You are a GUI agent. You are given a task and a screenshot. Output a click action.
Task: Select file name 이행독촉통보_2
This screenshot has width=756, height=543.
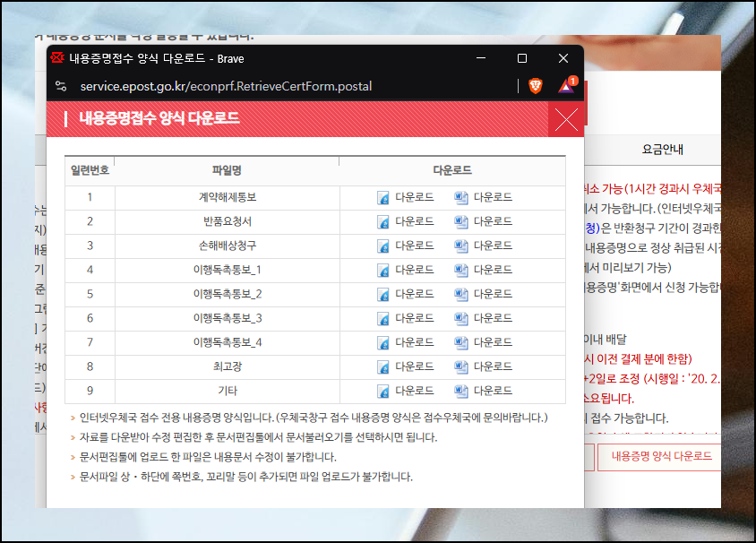pyautogui.click(x=228, y=294)
